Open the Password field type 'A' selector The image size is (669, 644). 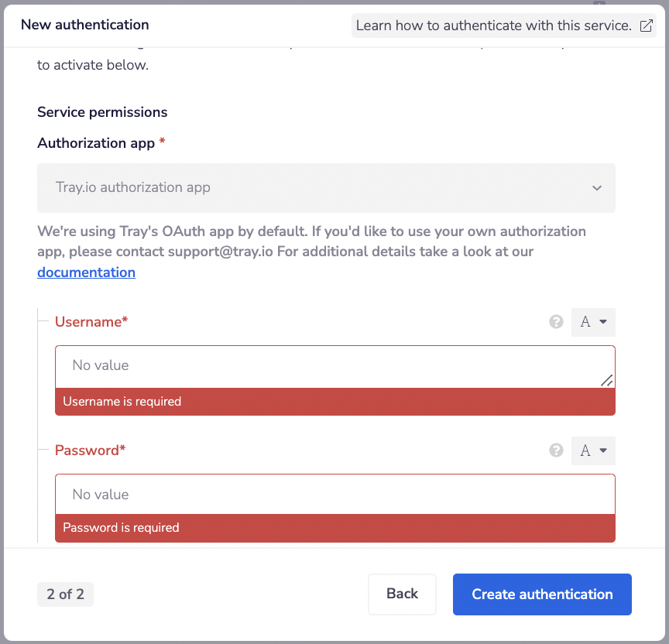pos(593,450)
